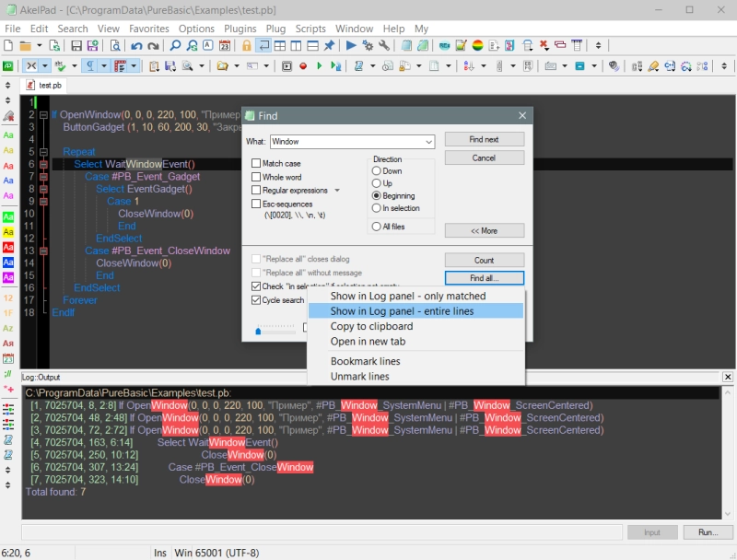Screen dimensions: 737x560
Task: Click the Find next button
Action: 485,139
